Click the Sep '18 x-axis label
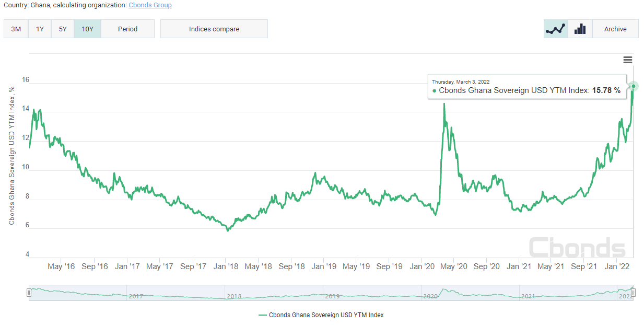 [291, 266]
